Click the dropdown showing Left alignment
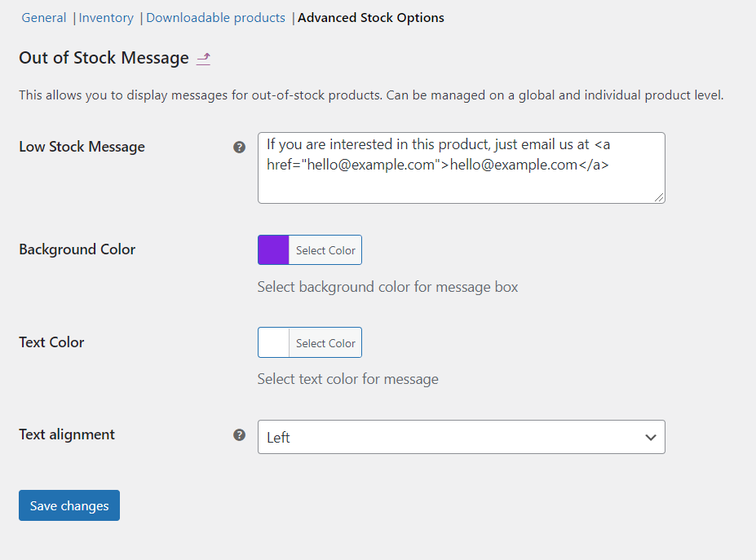756x560 pixels. [461, 437]
